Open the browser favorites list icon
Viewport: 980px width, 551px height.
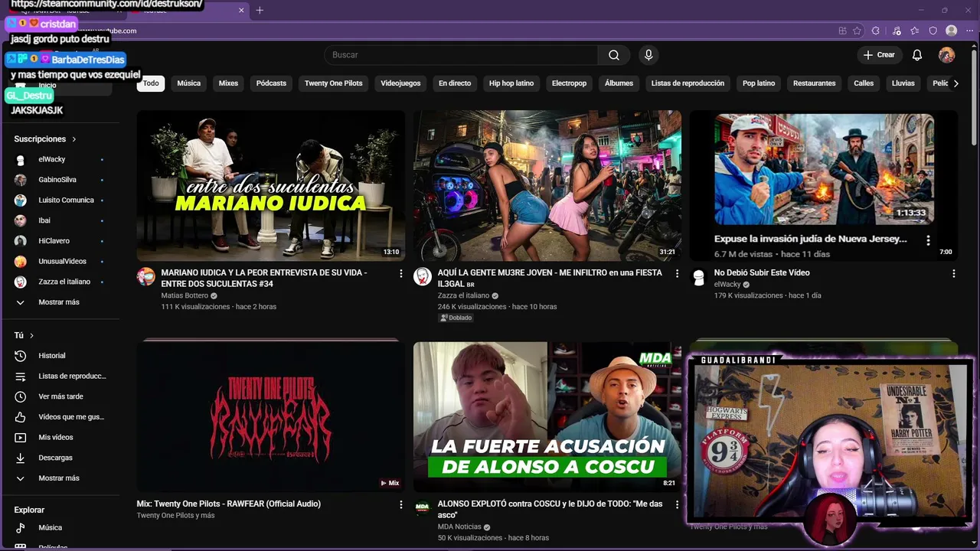pos(915,31)
